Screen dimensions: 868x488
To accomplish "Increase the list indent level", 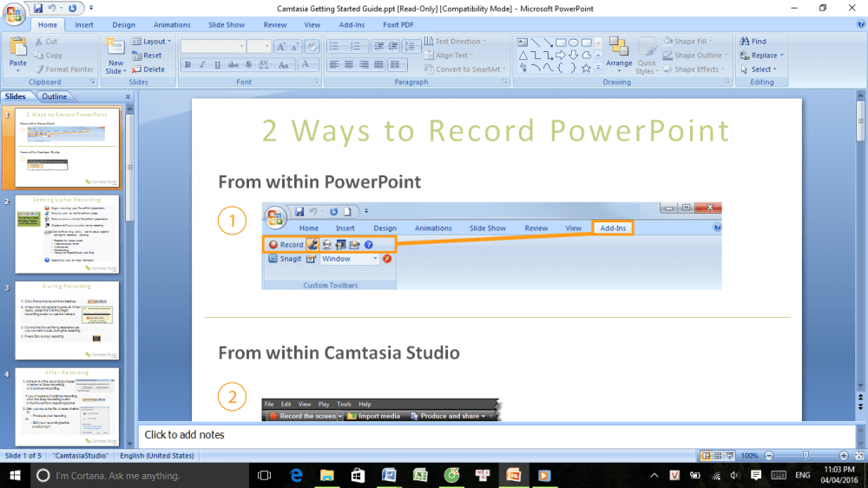I will (393, 47).
